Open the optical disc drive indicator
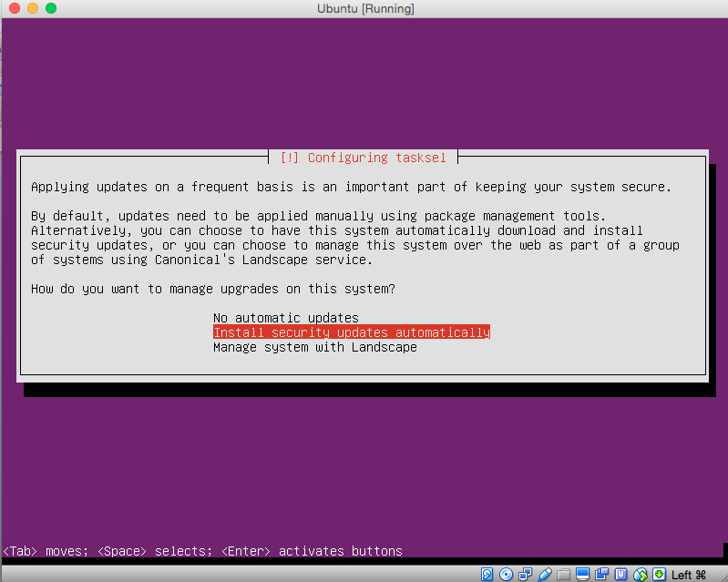The image size is (728, 582). point(506,575)
